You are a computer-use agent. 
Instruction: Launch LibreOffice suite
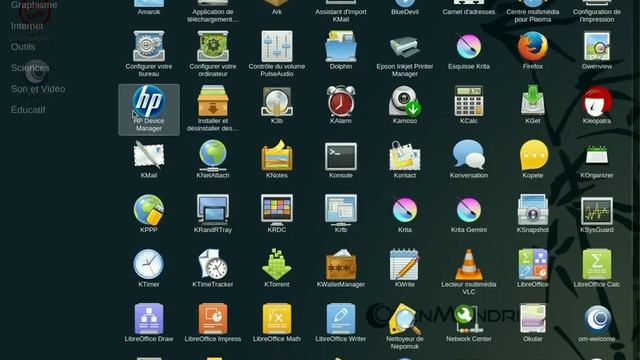[533, 269]
